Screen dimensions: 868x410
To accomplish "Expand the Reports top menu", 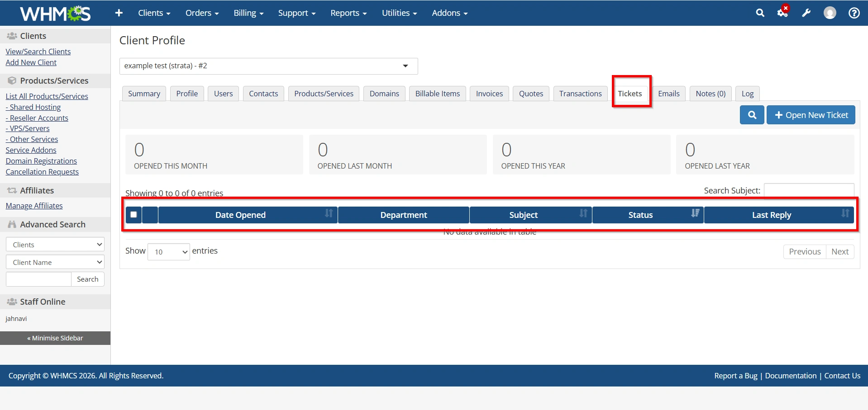I will pos(348,13).
